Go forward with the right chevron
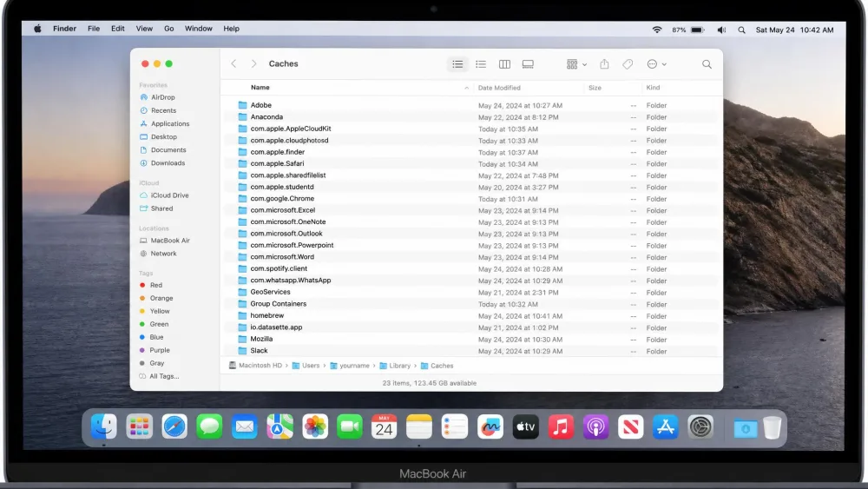868x489 pixels. pyautogui.click(x=253, y=63)
